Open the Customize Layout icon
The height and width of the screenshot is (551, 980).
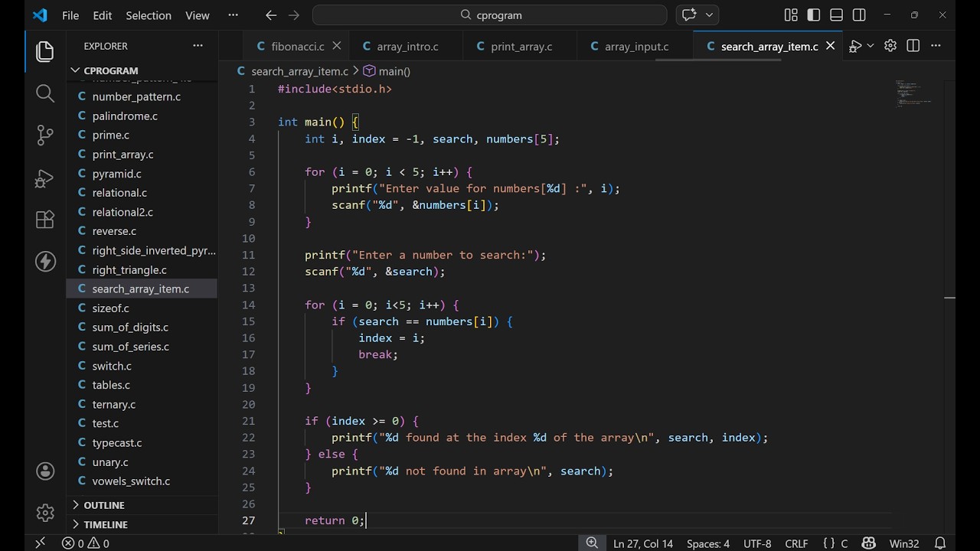pos(791,15)
